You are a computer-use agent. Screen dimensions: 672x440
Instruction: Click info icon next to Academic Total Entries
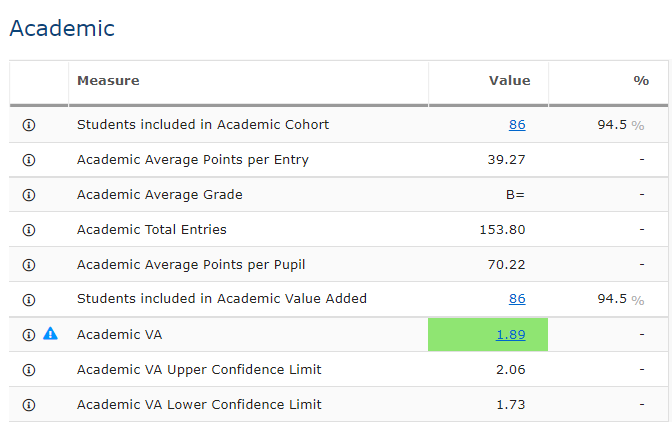tap(28, 230)
